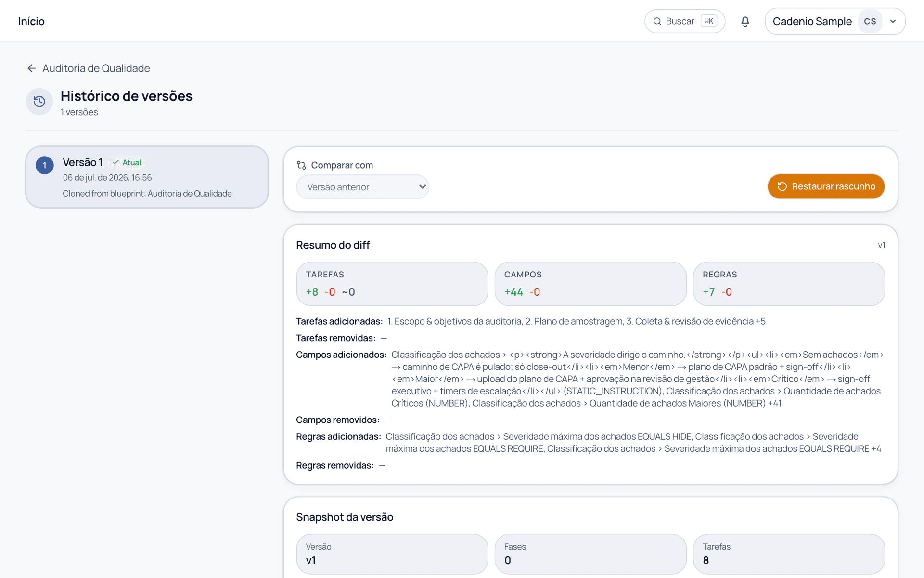Click the Restaurar rascunho button
Image resolution: width=924 pixels, height=578 pixels.
point(826,186)
